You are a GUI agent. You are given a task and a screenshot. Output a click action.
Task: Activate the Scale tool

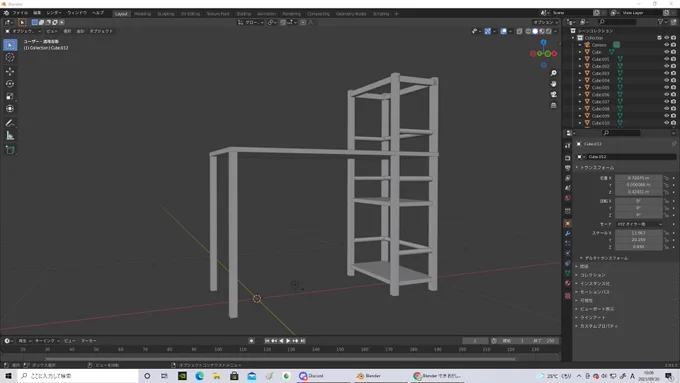coord(10,96)
